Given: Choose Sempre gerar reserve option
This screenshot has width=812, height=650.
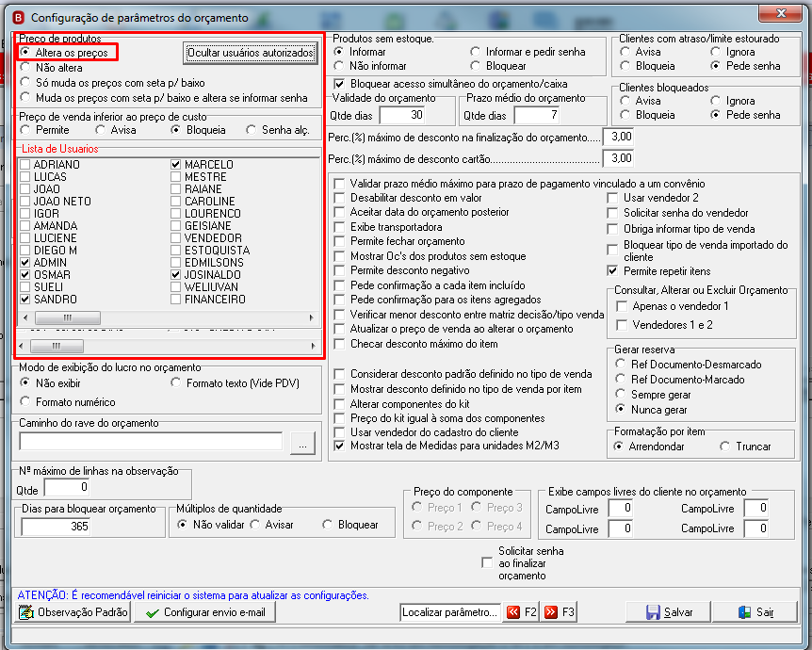Looking at the screenshot, I should (620, 394).
